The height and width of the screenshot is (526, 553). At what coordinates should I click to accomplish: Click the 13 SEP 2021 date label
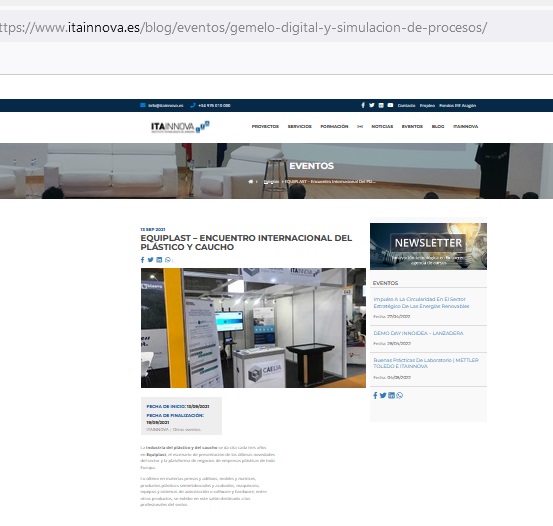153,229
